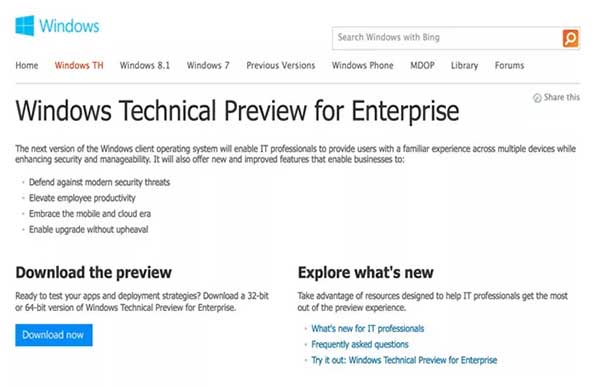Click Defend against modern security threats bullet
Screen dimensions: 600x387
pyautogui.click(x=99, y=182)
